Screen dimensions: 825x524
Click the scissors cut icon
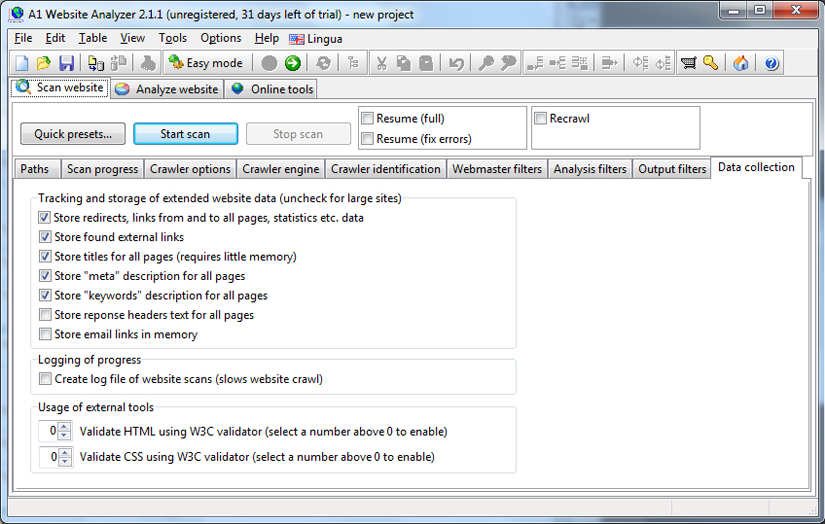[381, 63]
